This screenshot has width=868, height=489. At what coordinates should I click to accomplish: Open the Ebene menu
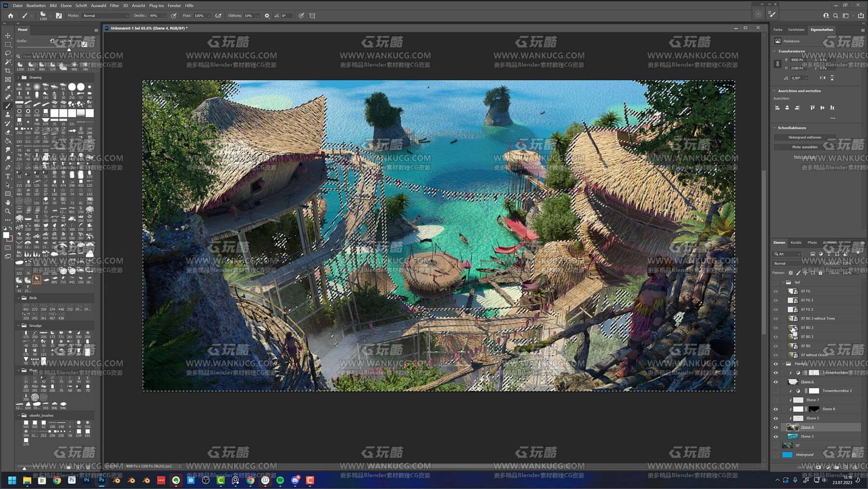tap(66, 5)
